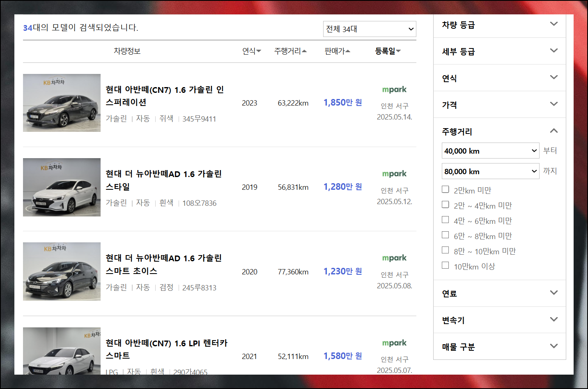
Task: Click the 2025.05.08. registration date
Action: 395,286
